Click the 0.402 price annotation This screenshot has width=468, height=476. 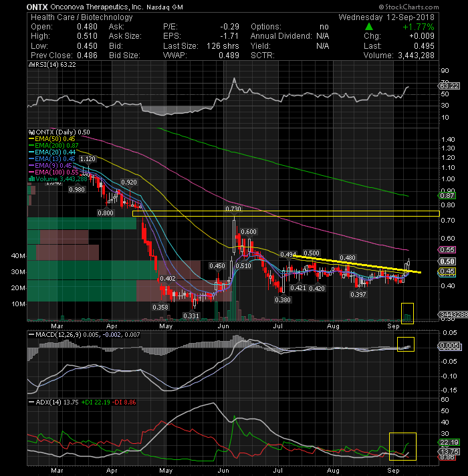coord(168,278)
